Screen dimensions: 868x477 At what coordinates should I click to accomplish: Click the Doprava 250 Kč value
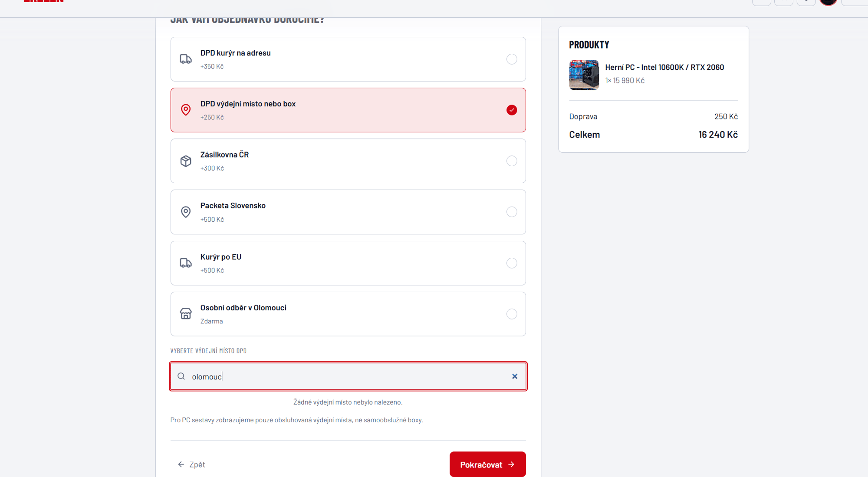726,116
